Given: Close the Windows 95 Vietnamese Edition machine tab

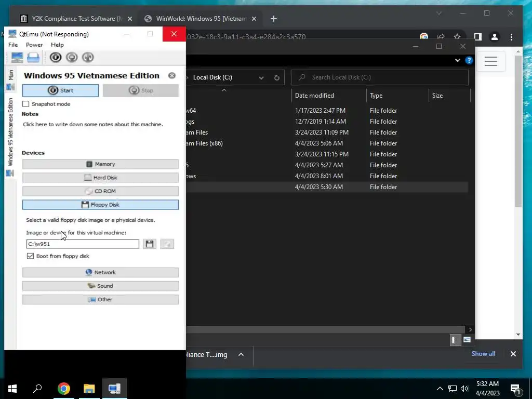Looking at the screenshot, I should 172,75.
